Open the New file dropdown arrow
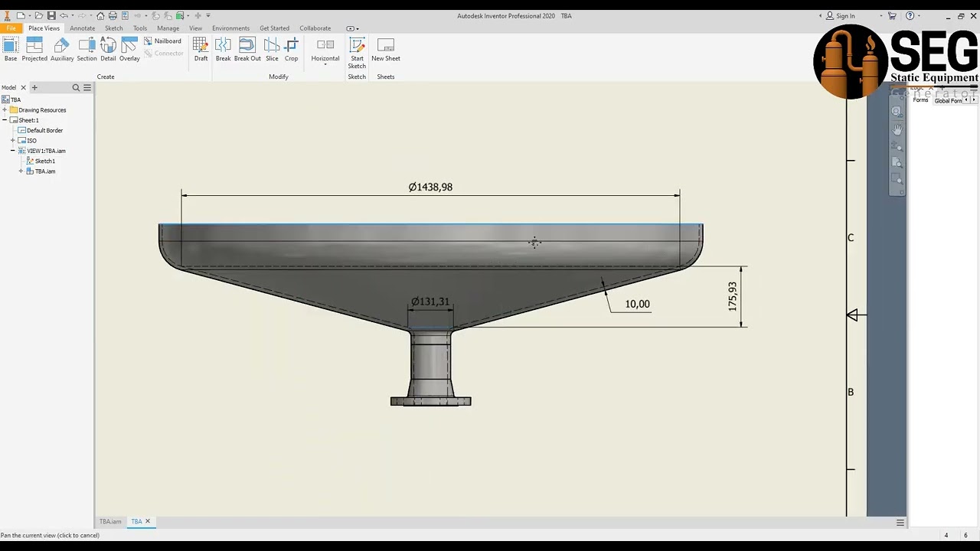980x551 pixels. pos(29,15)
